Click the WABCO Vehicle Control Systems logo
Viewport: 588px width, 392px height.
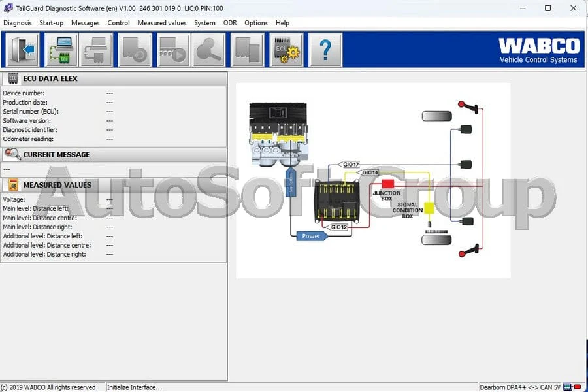(x=539, y=50)
